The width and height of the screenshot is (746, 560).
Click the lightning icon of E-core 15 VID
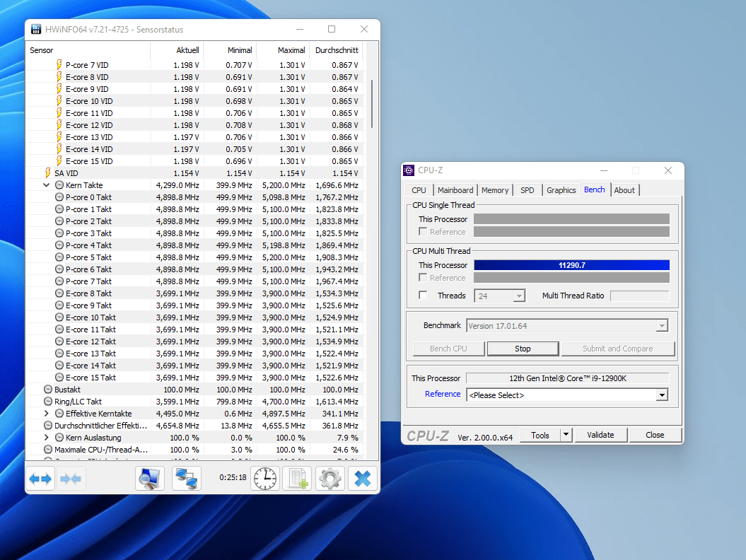59,161
